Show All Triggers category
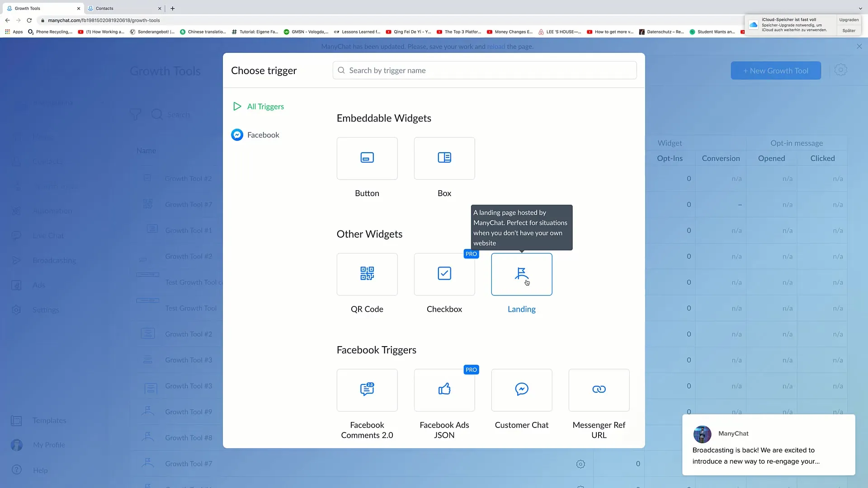The image size is (868, 488). [x=259, y=107]
